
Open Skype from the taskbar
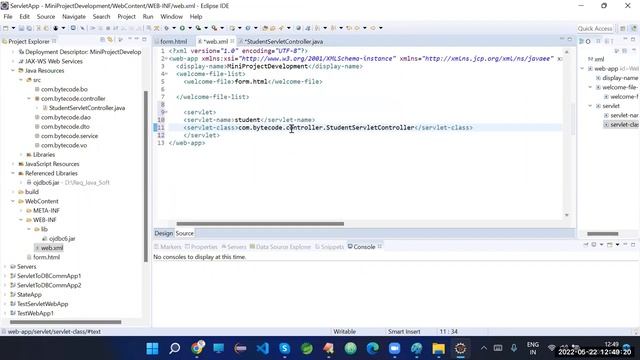click(284, 348)
